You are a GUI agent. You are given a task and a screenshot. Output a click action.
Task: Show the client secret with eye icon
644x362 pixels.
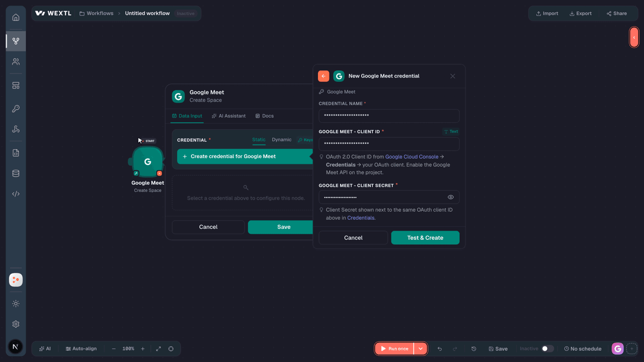451,197
